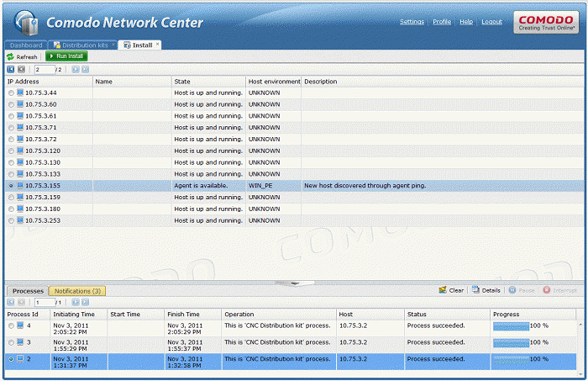This screenshot has width=588, height=381.
Task: Click the Comodo logo banner
Action: pos(546,23)
